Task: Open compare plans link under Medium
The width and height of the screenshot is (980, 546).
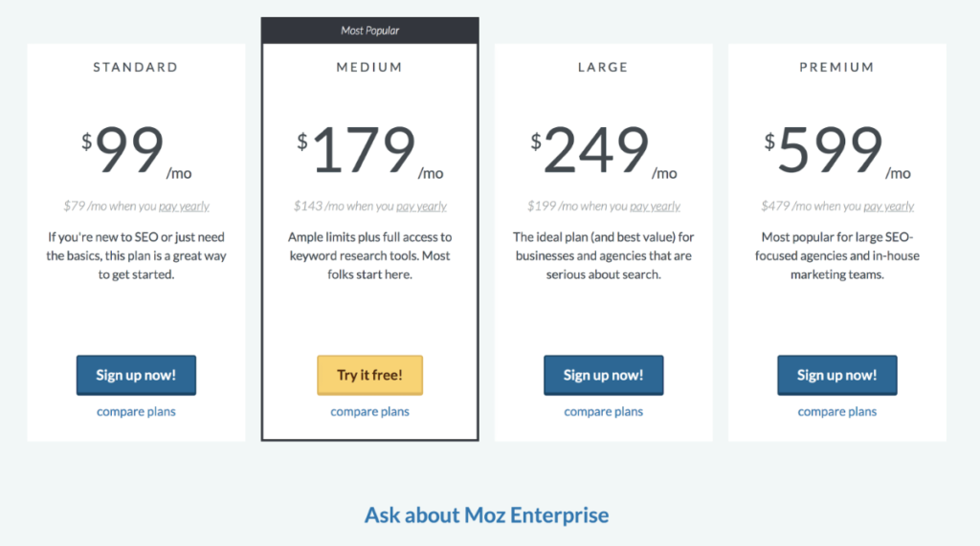Action: [370, 412]
